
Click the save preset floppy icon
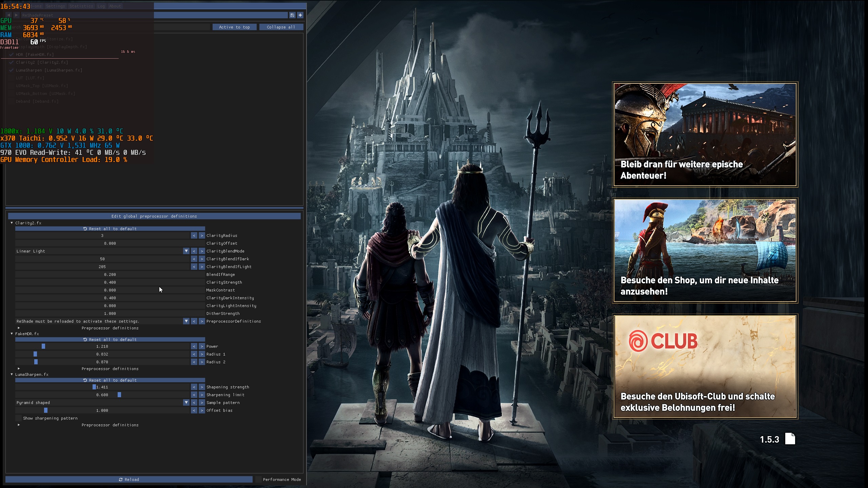click(292, 15)
